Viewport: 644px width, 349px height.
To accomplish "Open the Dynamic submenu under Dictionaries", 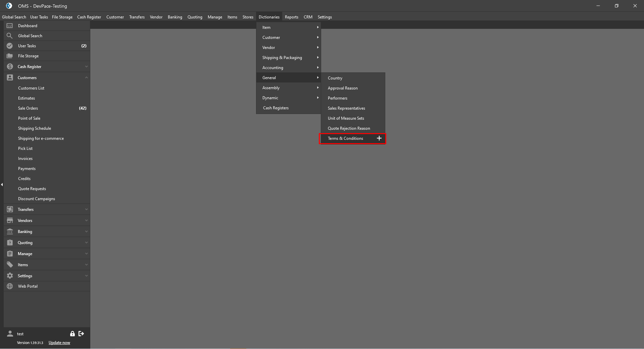I will click(289, 98).
